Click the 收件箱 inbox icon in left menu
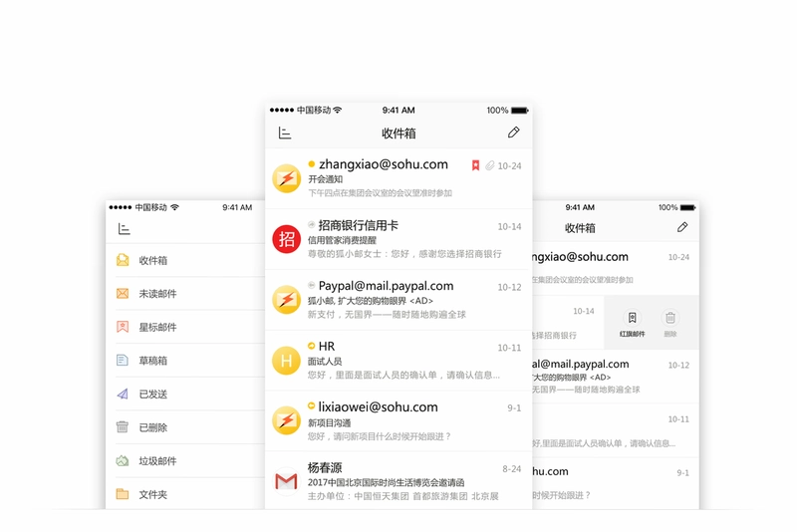The height and width of the screenshot is (532, 797). coord(123,260)
